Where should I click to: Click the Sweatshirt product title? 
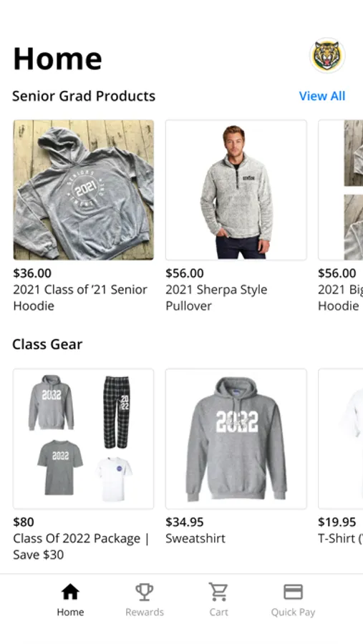195,538
